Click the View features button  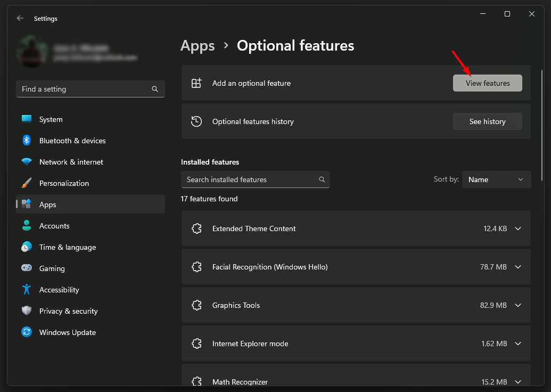click(x=488, y=83)
